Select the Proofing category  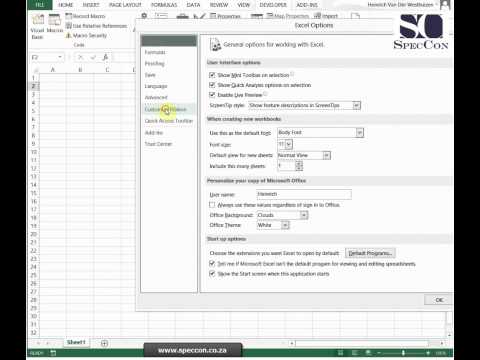click(169, 63)
